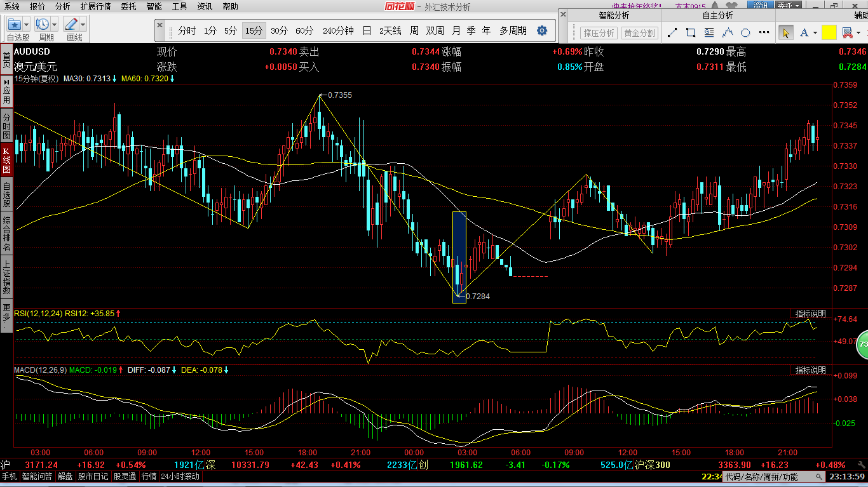The width and height of the screenshot is (868, 487).
Task: Expand the 周期 dropdown arrow
Action: [55, 24]
